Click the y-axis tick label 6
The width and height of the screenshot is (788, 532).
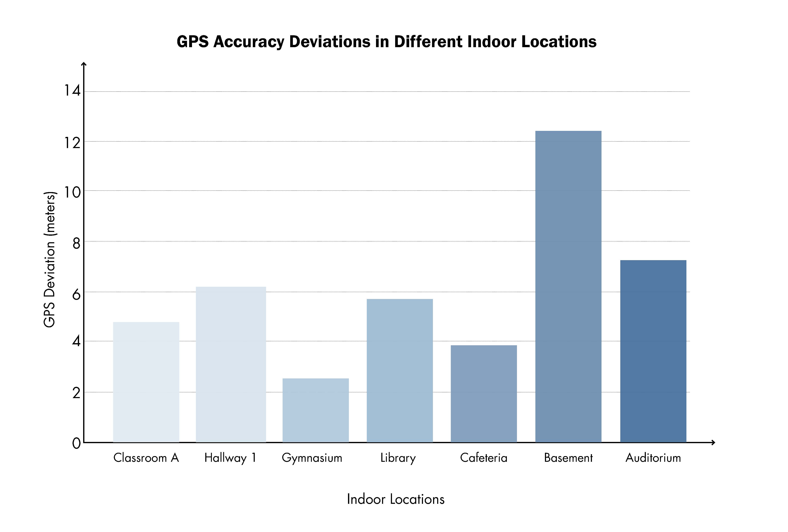click(76, 294)
